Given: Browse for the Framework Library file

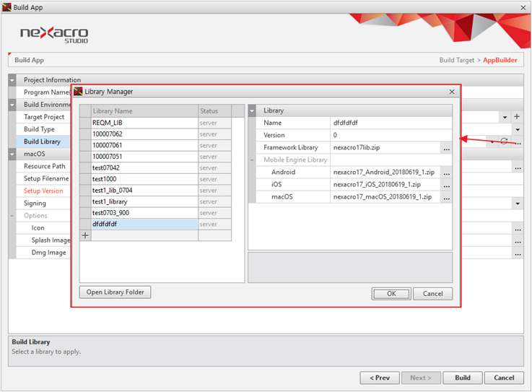Looking at the screenshot, I should point(447,148).
